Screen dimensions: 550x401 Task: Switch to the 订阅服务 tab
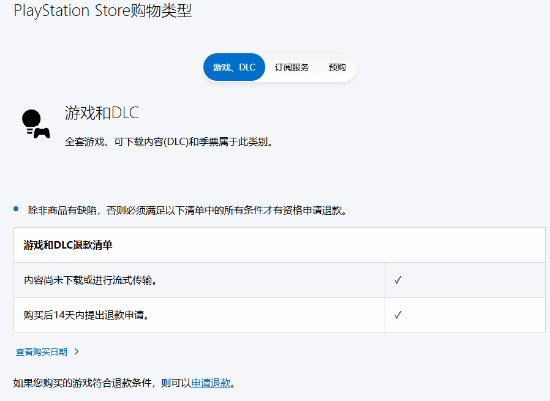click(291, 67)
